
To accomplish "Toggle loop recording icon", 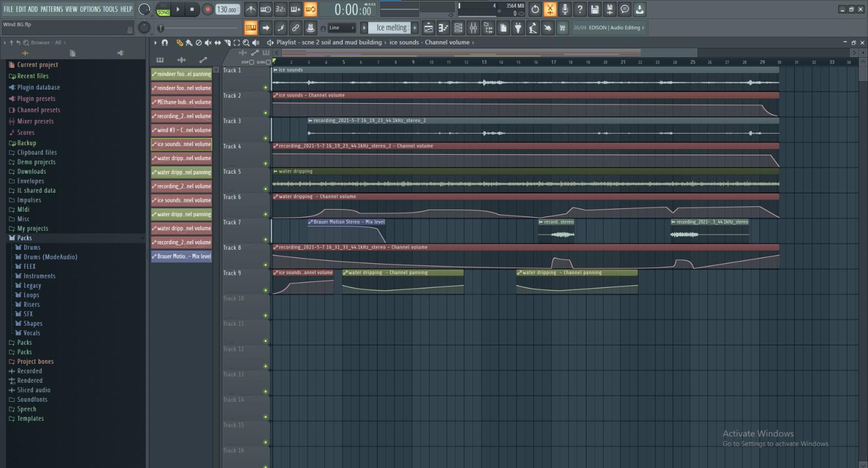I will [310, 9].
